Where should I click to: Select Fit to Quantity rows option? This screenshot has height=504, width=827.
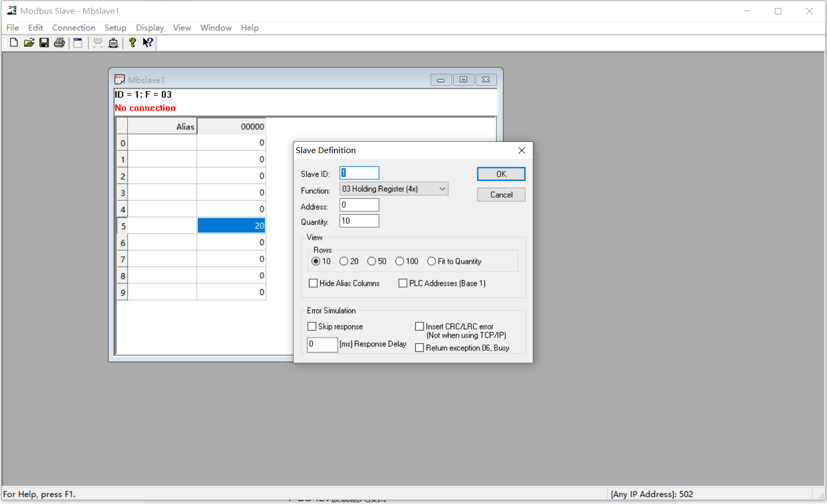[x=431, y=261]
